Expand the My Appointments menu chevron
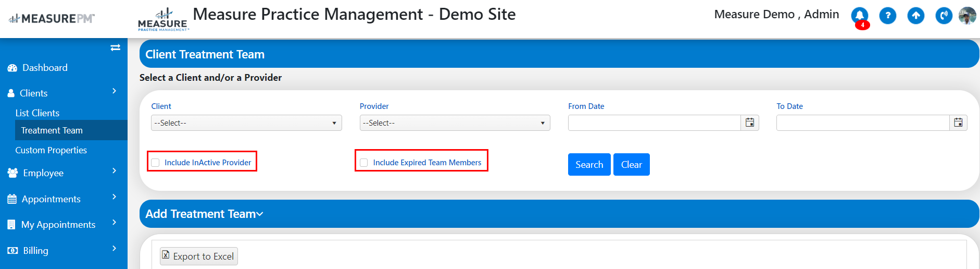The width and height of the screenshot is (980, 269). coord(114,223)
